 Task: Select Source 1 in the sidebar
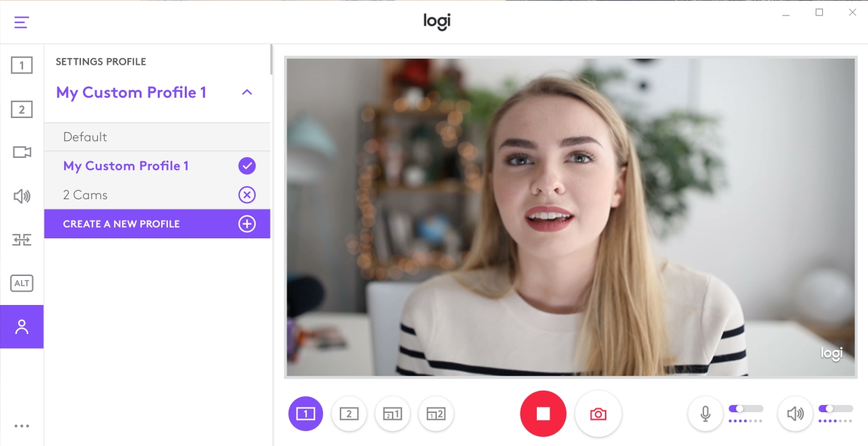tap(22, 65)
